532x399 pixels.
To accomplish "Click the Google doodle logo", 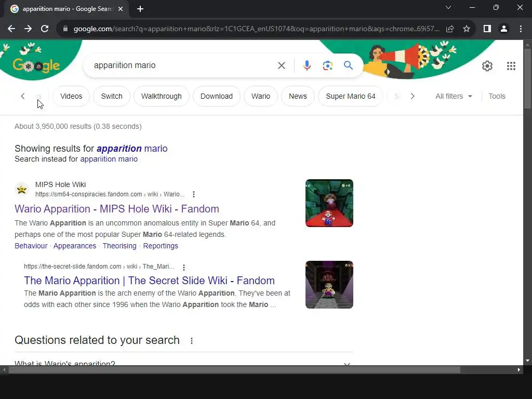I will (36, 65).
